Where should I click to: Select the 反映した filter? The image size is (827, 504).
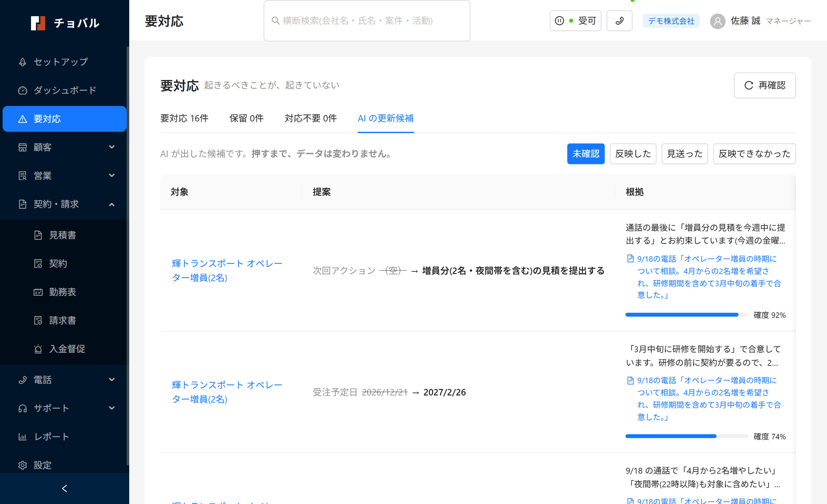(x=633, y=154)
